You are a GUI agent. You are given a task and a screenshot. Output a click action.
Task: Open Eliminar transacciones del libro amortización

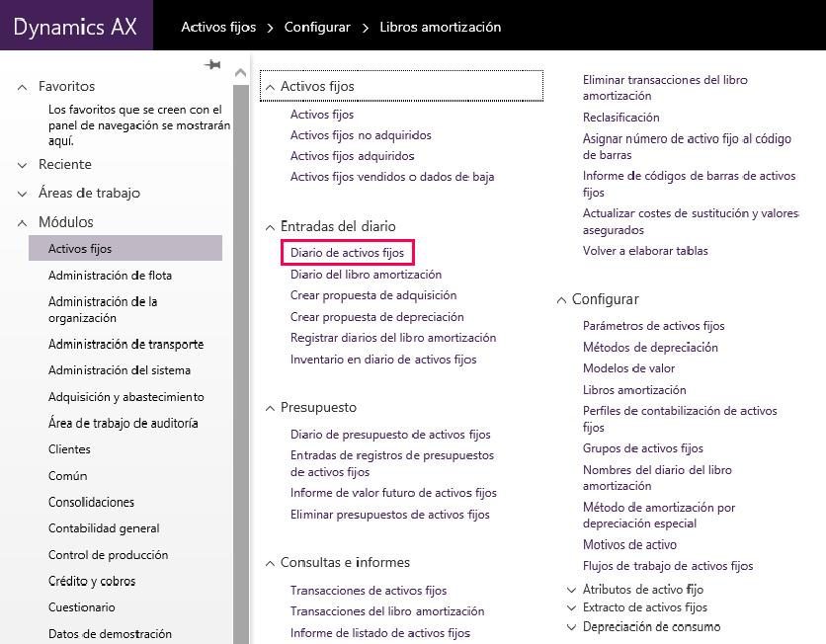(x=665, y=88)
